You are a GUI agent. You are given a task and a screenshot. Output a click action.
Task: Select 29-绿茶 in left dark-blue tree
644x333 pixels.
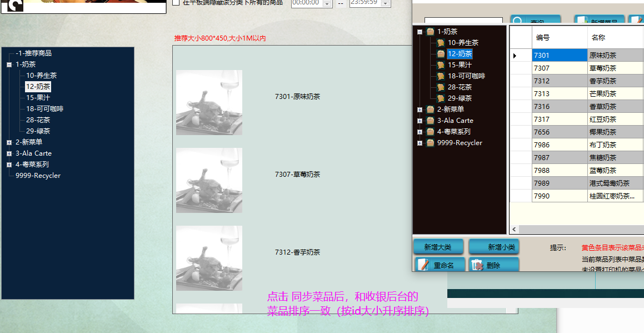tap(38, 131)
